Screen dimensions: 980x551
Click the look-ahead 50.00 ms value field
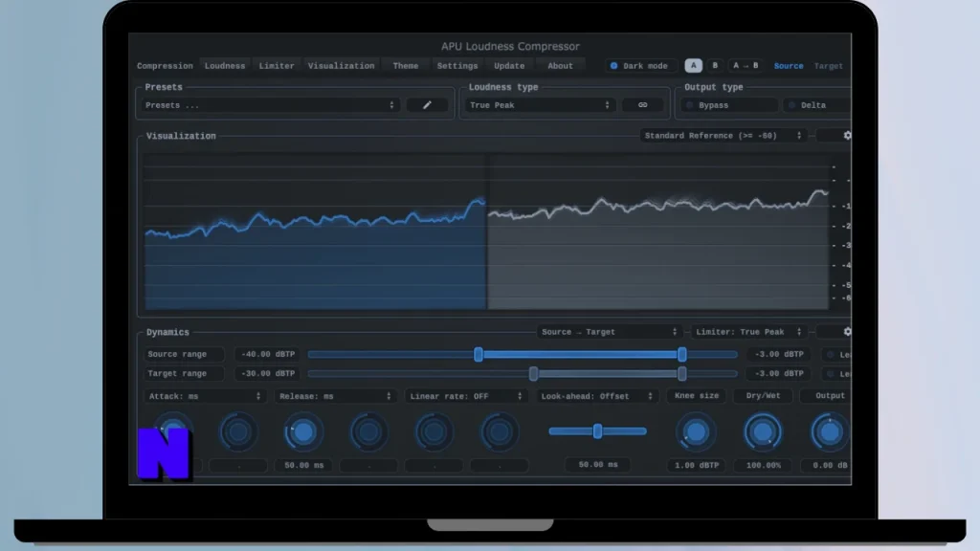click(598, 465)
